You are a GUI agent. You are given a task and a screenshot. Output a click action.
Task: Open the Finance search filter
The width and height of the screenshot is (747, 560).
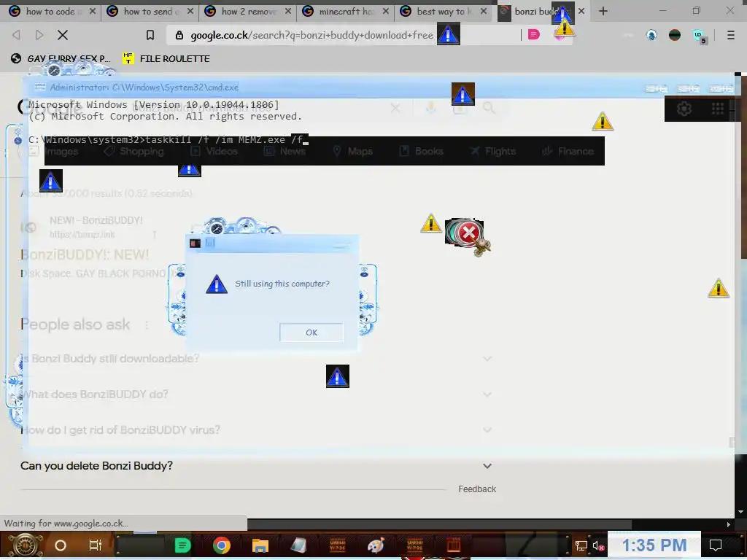pyautogui.click(x=568, y=152)
